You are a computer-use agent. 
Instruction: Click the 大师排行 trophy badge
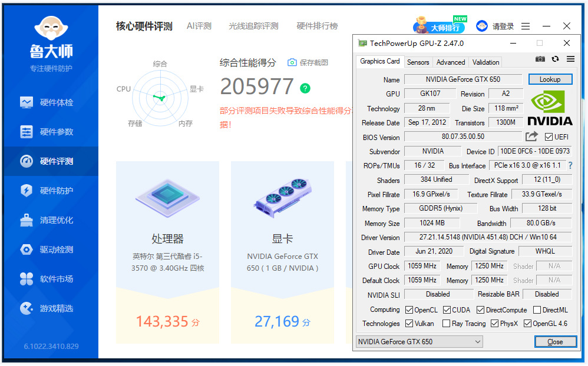click(439, 26)
